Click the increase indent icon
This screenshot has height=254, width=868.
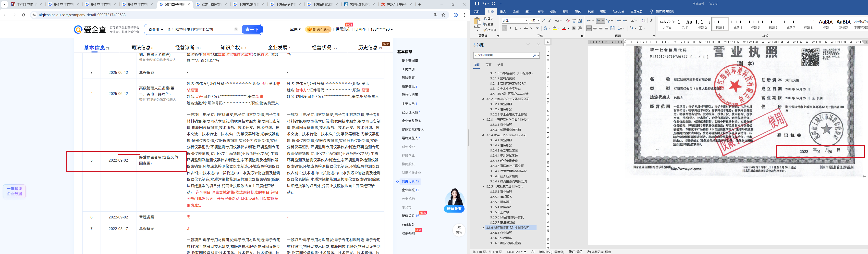pos(625,21)
